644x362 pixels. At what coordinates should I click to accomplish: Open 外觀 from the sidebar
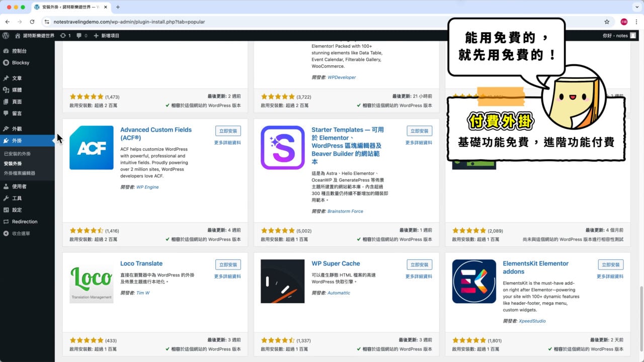pyautogui.click(x=17, y=129)
